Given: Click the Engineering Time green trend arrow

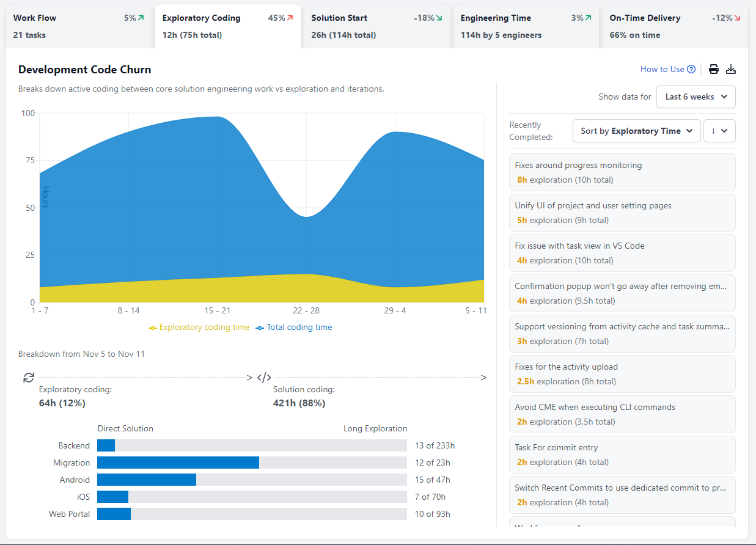Looking at the screenshot, I should coord(589,18).
